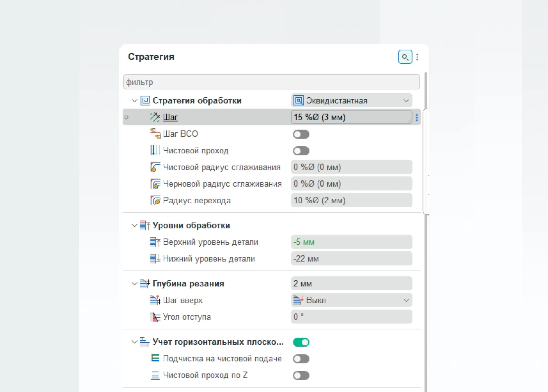Click the panel's vertical scrollbar
Viewport: 548px width, 392px height.
coord(426,232)
